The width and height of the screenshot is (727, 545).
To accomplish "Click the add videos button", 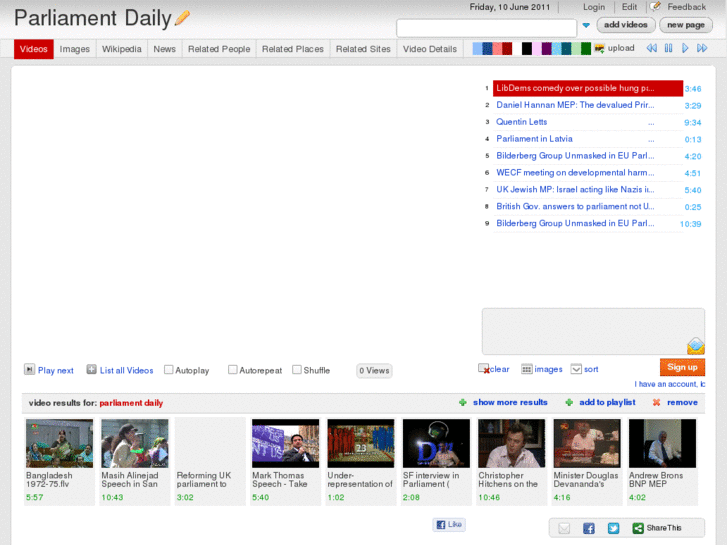I will pyautogui.click(x=625, y=25).
